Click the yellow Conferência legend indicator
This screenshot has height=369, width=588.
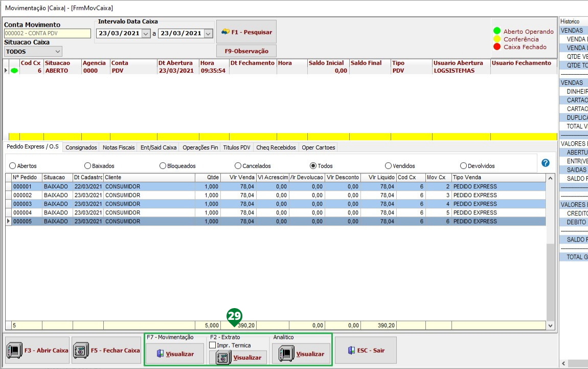point(497,39)
